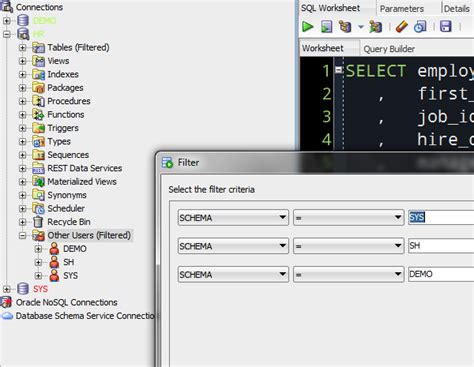Open the SCHEMA dropdown in the DEMO row

pos(233,274)
